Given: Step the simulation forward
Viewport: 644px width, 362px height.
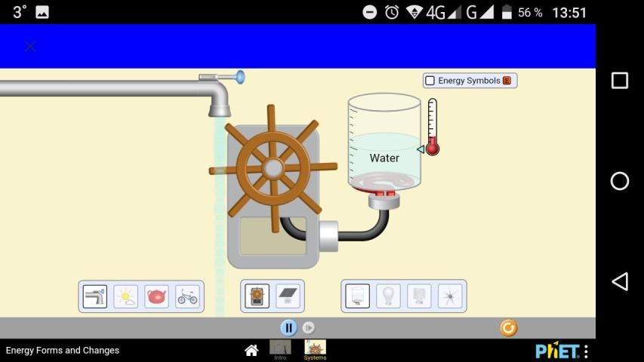Looking at the screenshot, I should (x=309, y=327).
